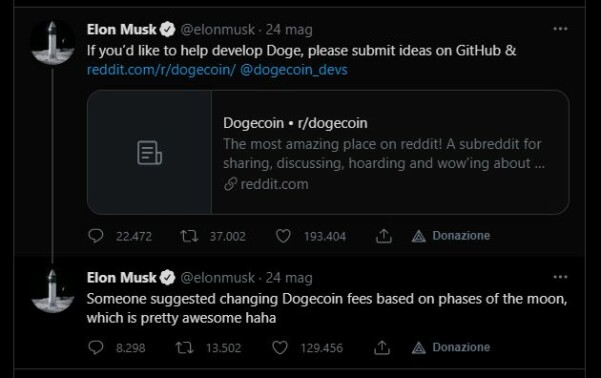This screenshot has width=601, height=378.
Task: Open first tweet's 24 mag timestamp
Action: pyautogui.click(x=289, y=30)
